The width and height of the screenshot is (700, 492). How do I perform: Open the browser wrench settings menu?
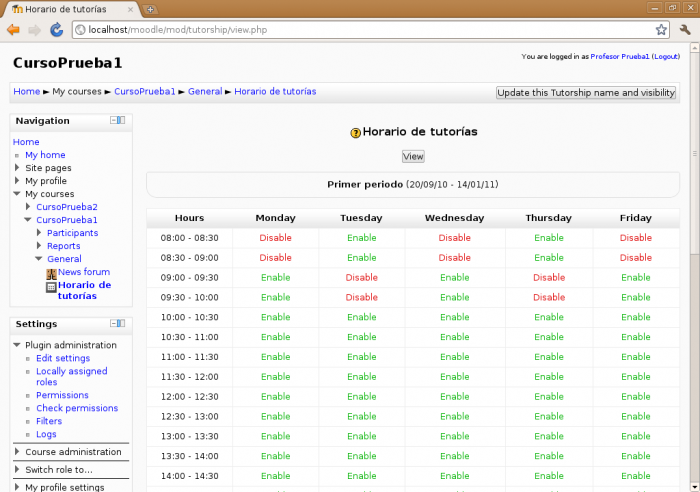pyautogui.click(x=685, y=30)
